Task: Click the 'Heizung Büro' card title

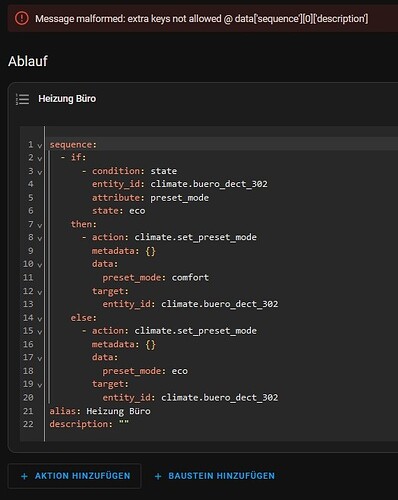Action: pyautogui.click(x=67, y=99)
